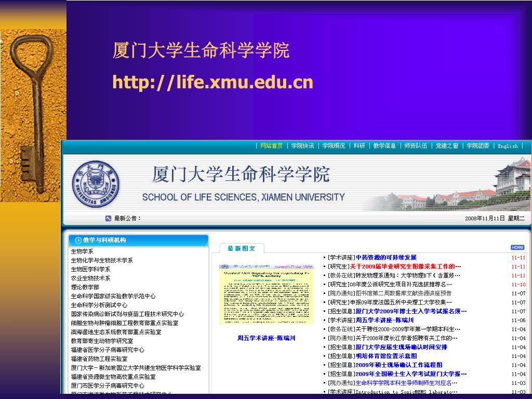Open the 师资队伍 navigation item
The image size is (532, 399).
[416, 145]
